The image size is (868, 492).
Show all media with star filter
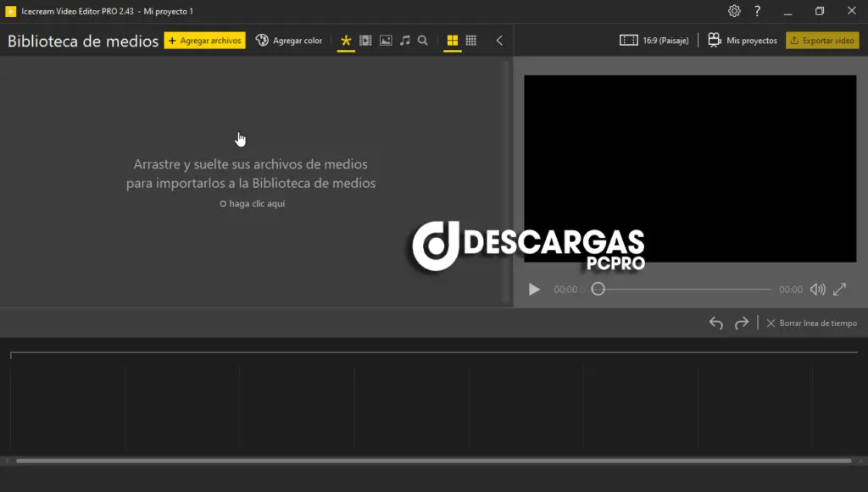[x=346, y=41]
